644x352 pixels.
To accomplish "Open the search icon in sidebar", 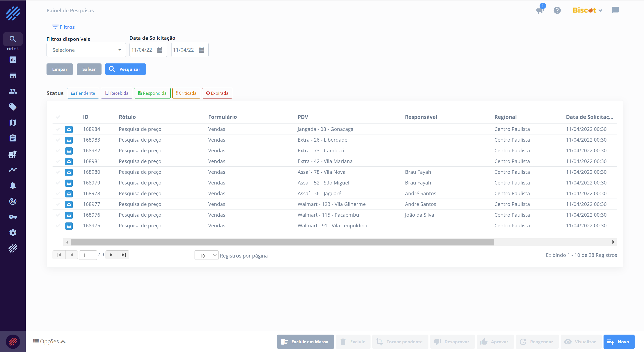I will click(x=13, y=39).
